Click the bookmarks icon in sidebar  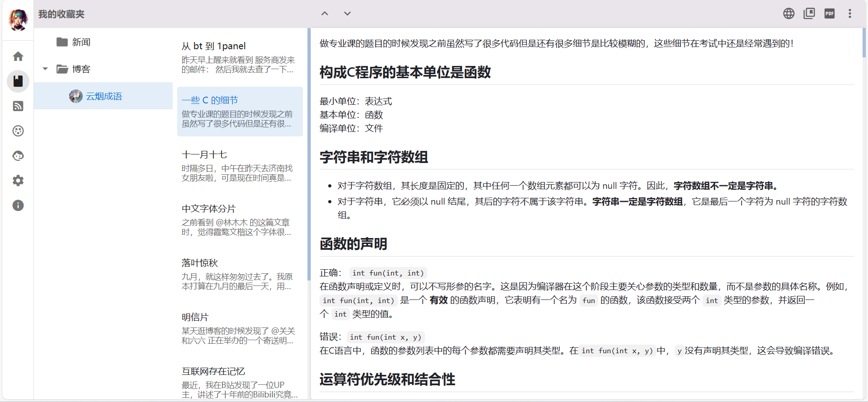[x=18, y=81]
